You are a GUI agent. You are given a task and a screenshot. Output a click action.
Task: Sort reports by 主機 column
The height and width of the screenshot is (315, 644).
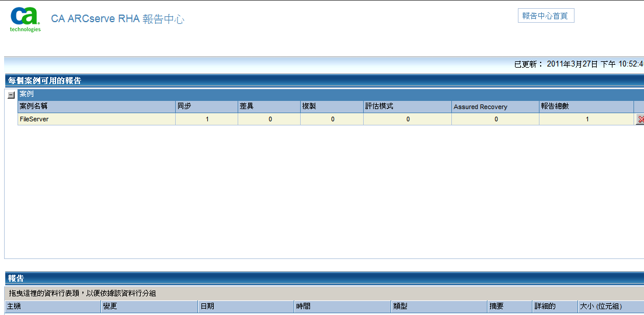tap(53, 306)
